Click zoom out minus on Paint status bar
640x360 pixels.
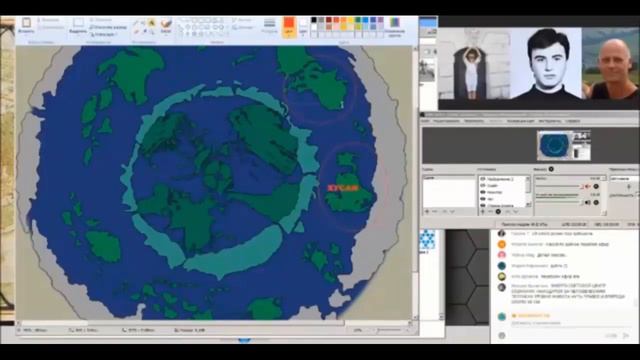372,330
